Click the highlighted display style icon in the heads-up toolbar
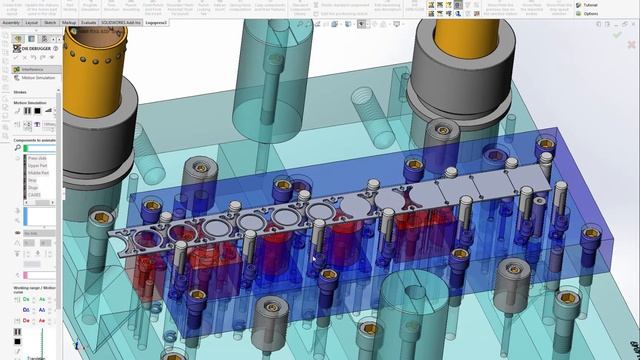The width and height of the screenshot is (640, 360). pyautogui.click(x=362, y=24)
